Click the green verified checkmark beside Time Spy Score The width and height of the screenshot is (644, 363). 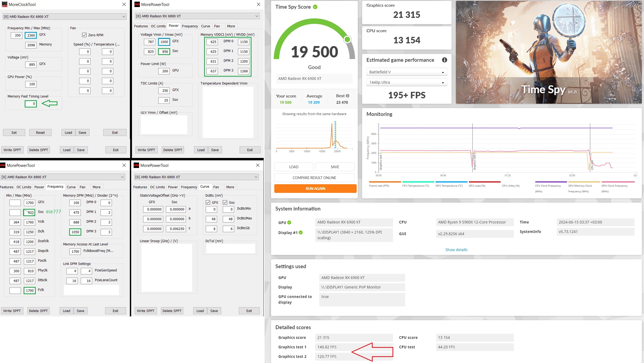[x=315, y=7]
